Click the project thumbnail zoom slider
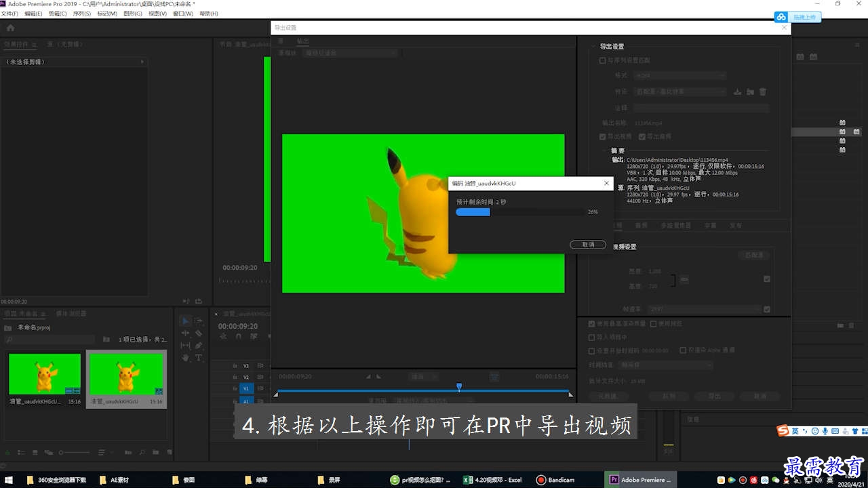Screen dimensions: 868x488 pos(75,452)
